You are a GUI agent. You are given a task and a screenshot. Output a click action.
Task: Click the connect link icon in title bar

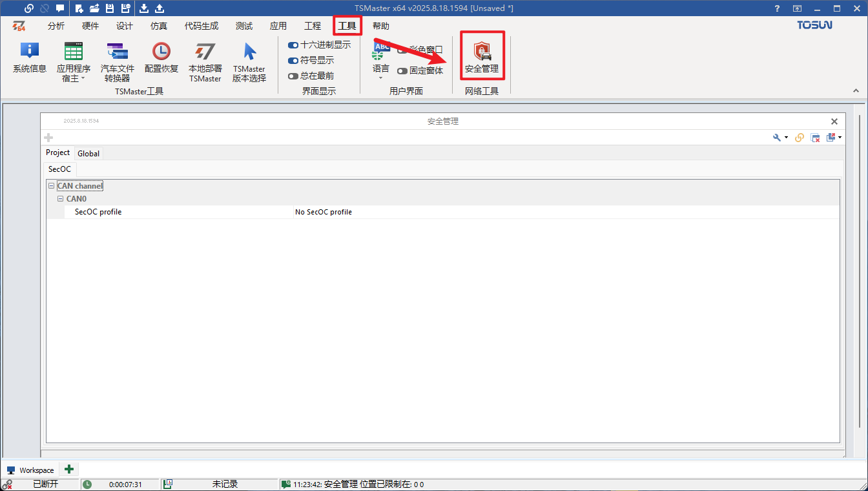(x=29, y=8)
